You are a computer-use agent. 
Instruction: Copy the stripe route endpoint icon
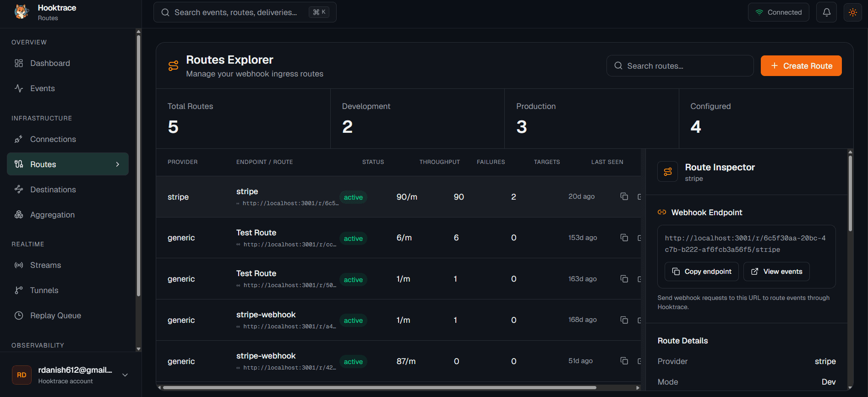(624, 196)
